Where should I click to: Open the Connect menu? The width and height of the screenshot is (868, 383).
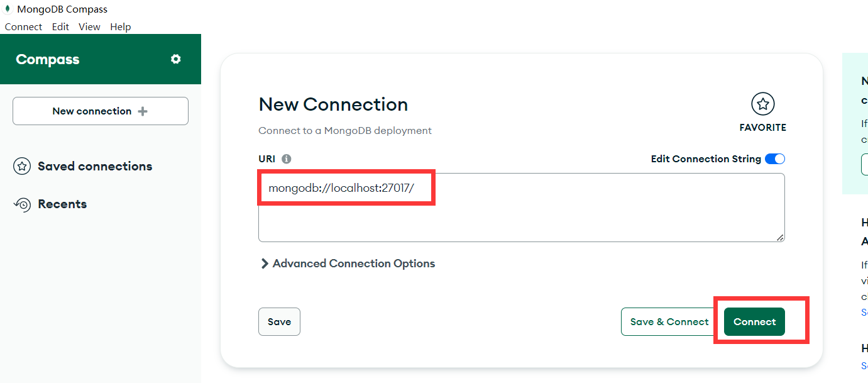coord(23,26)
